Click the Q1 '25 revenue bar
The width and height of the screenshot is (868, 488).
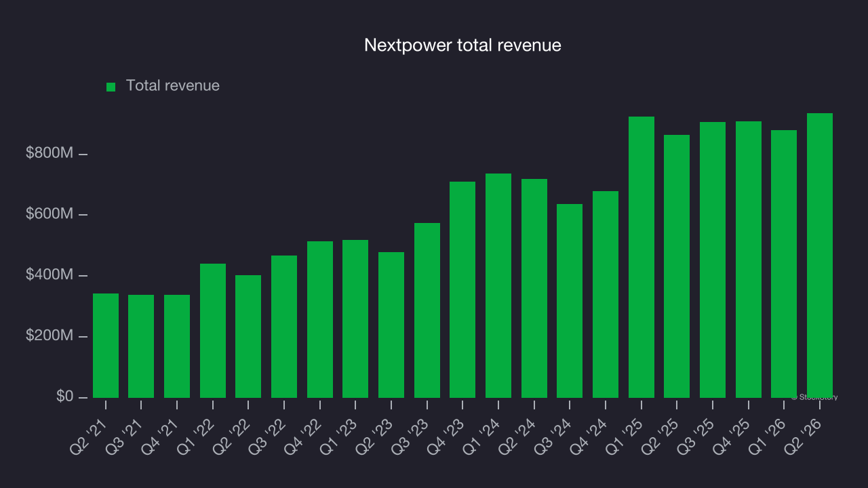tap(642, 257)
